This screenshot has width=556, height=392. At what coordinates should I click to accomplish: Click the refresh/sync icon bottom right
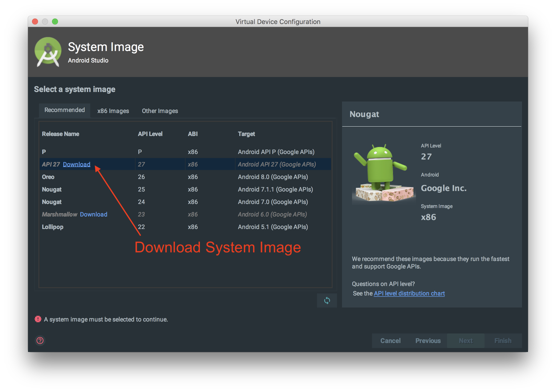(327, 301)
